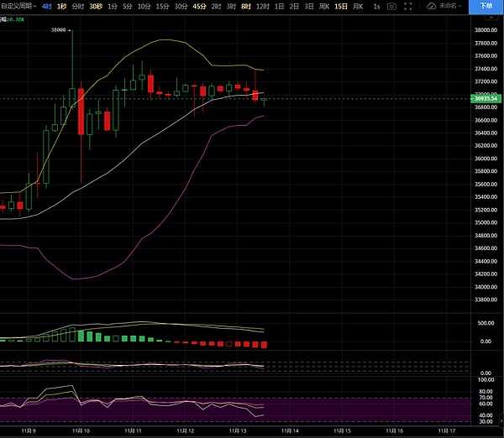The height and width of the screenshot is (438, 504).
Task: Pick the 15日 period
Action: click(340, 6)
